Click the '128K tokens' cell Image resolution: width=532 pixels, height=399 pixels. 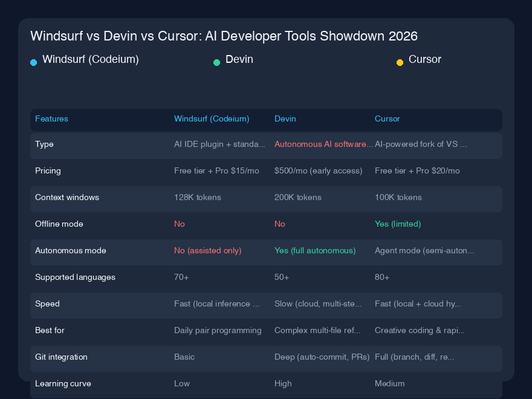click(x=198, y=198)
